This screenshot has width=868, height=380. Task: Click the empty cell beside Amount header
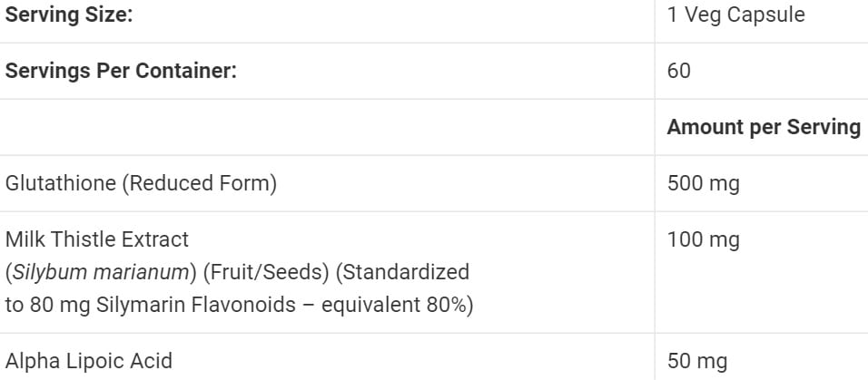327,127
